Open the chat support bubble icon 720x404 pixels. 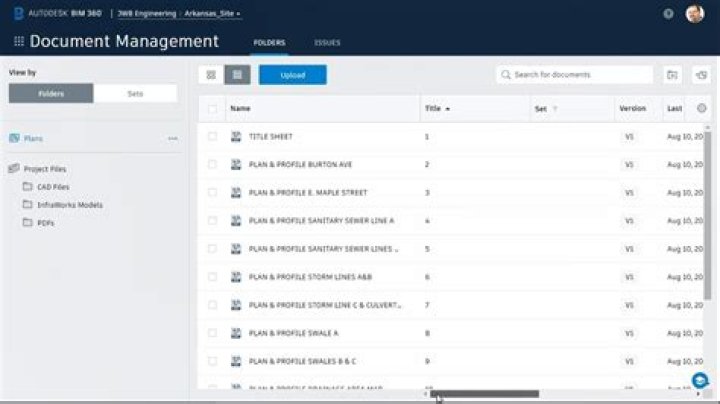(700, 380)
